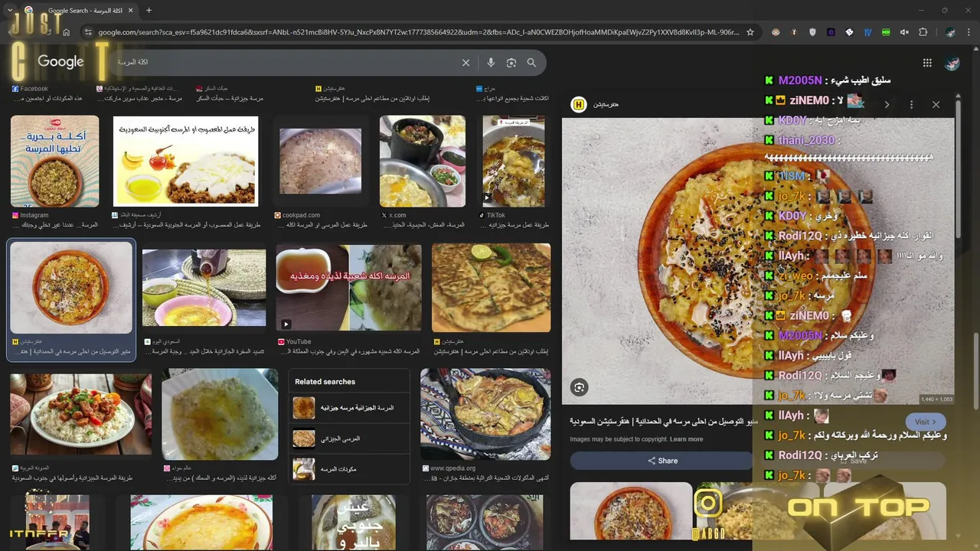Clear the Google search box

[x=465, y=63]
